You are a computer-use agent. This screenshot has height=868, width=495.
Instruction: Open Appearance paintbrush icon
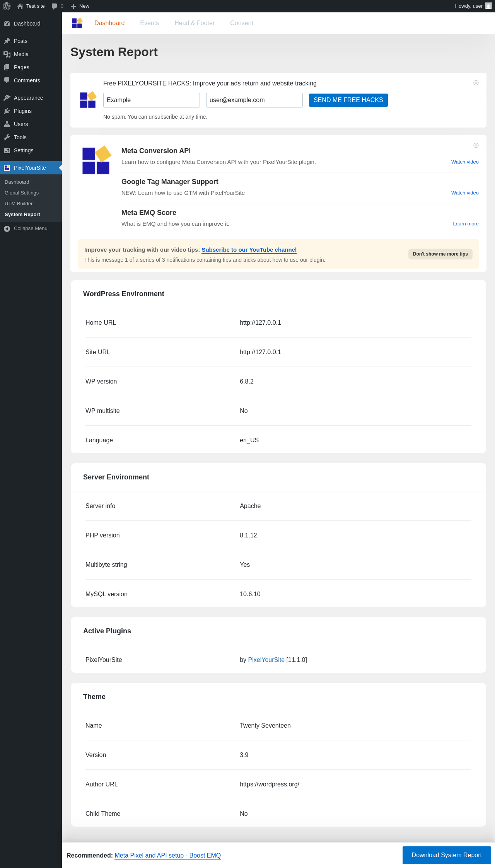click(7, 98)
